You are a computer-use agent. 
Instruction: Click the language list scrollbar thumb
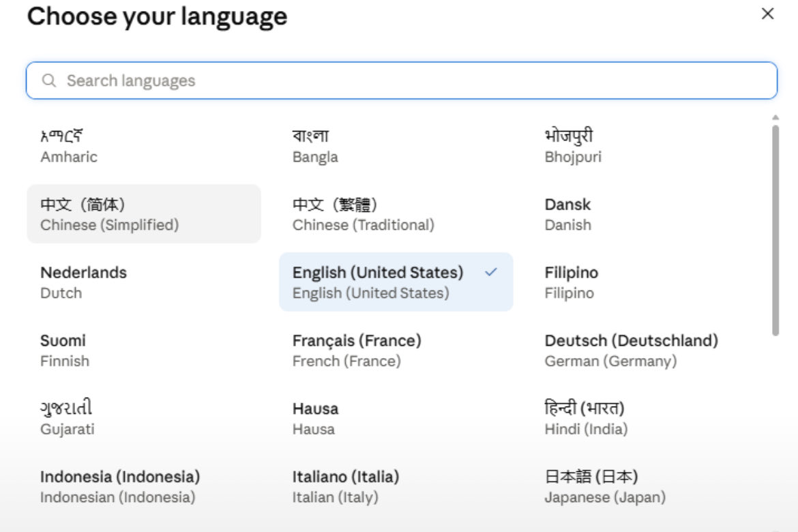click(x=775, y=230)
